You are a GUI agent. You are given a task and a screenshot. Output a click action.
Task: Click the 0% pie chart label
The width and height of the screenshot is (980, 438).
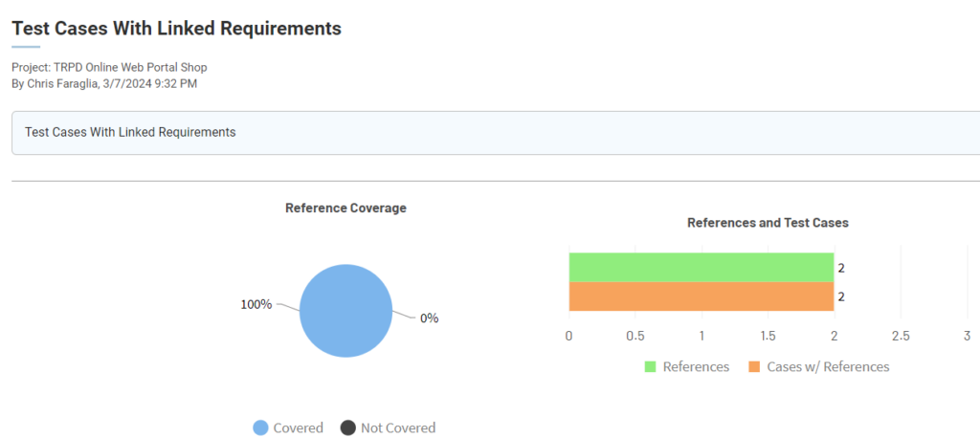click(429, 318)
